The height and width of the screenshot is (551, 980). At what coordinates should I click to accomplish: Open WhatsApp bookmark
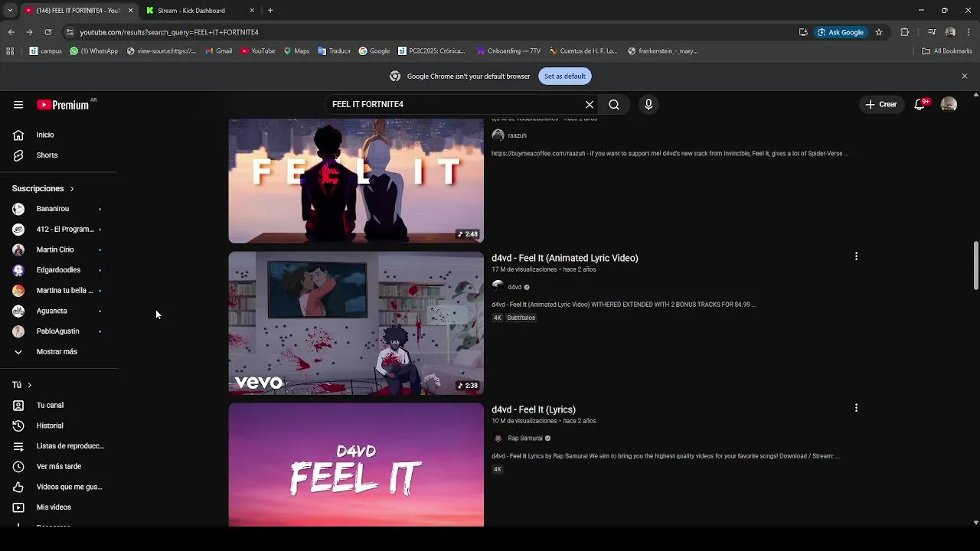coord(93,51)
